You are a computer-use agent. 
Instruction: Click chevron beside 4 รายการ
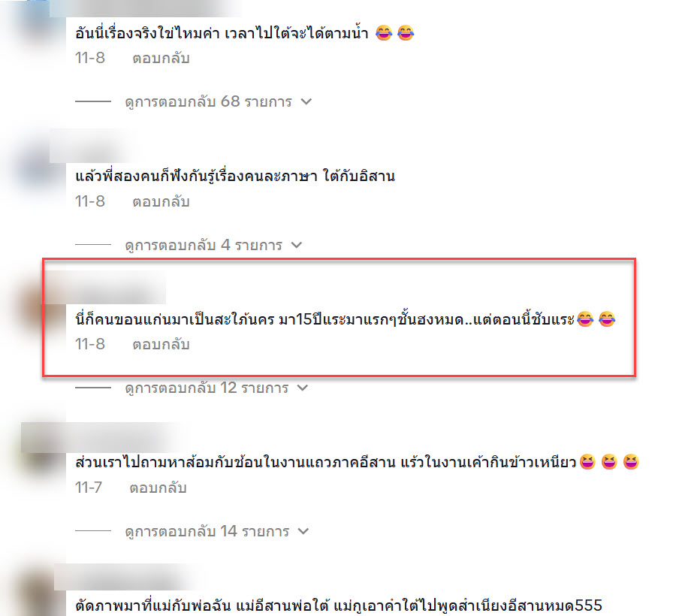pos(297,245)
